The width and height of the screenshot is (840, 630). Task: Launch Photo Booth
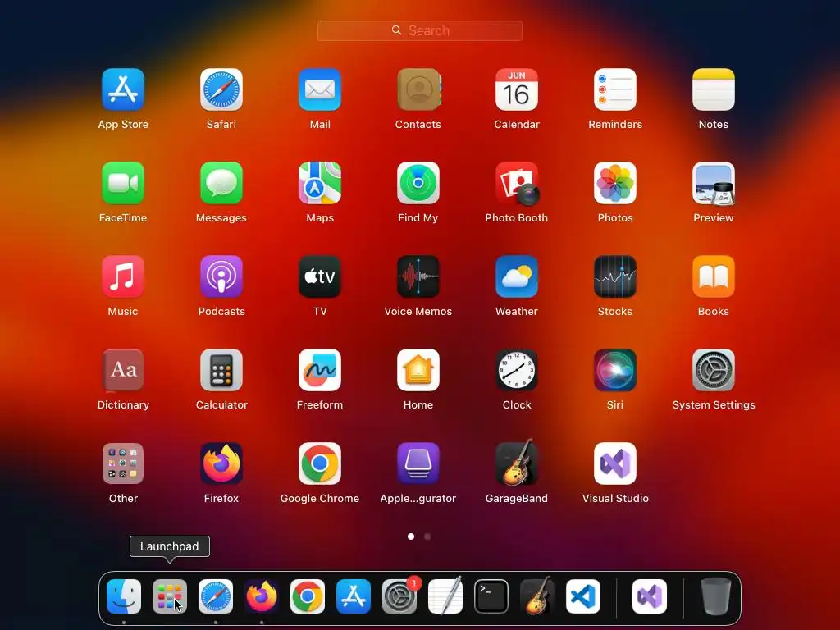coord(517,183)
